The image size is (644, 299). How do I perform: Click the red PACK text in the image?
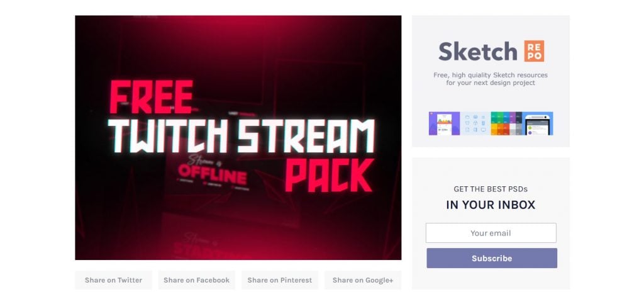click(x=330, y=176)
